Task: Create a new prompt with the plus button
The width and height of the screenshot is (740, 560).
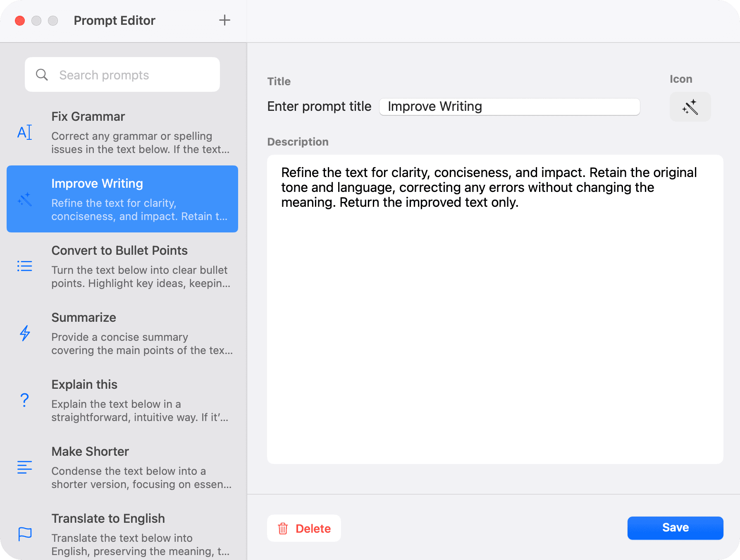Action: coord(224,20)
